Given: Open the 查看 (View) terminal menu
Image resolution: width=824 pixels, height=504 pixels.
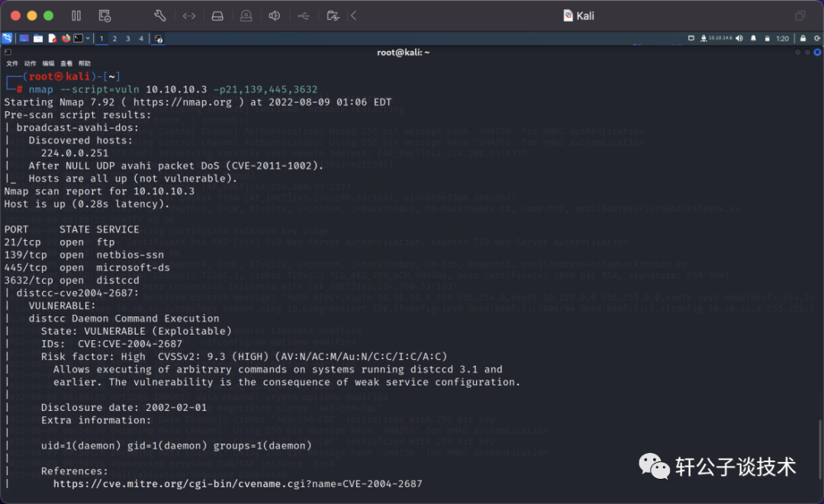Looking at the screenshot, I should 66,63.
